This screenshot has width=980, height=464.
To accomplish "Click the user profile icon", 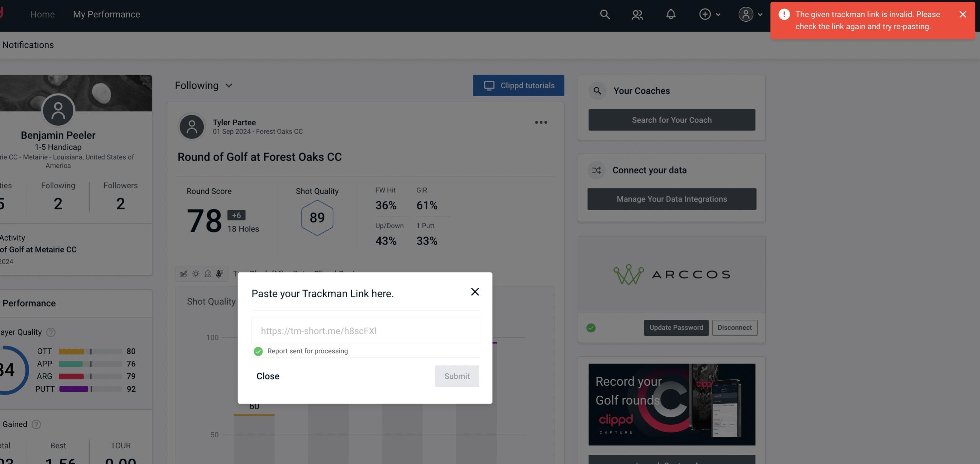I will click(x=746, y=14).
